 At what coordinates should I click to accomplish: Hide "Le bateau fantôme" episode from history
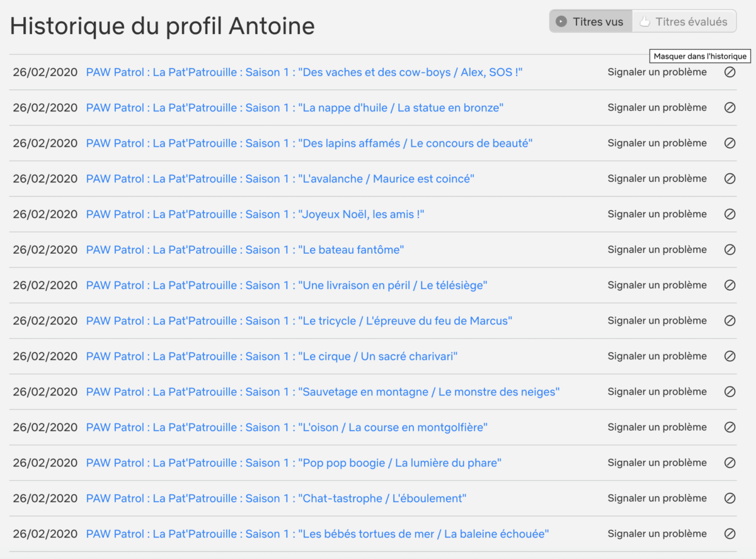pos(730,250)
